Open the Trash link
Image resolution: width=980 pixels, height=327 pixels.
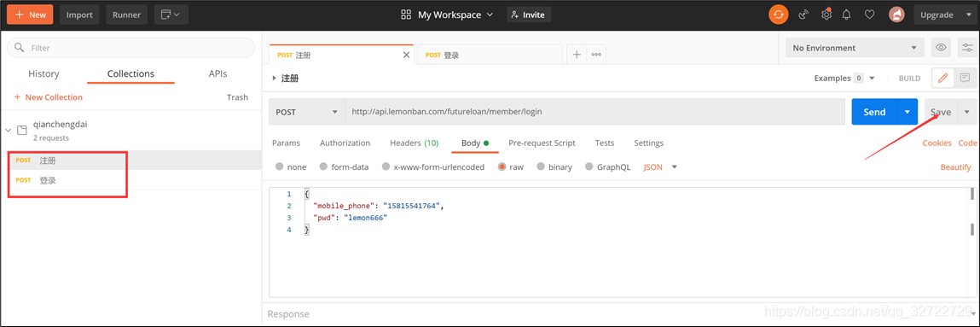click(x=237, y=97)
